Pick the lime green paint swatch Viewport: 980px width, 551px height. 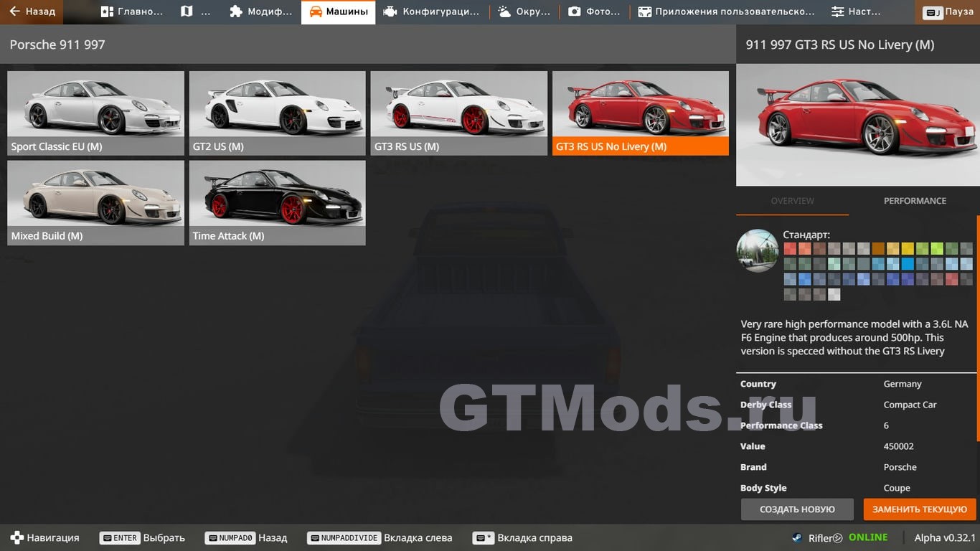click(937, 248)
